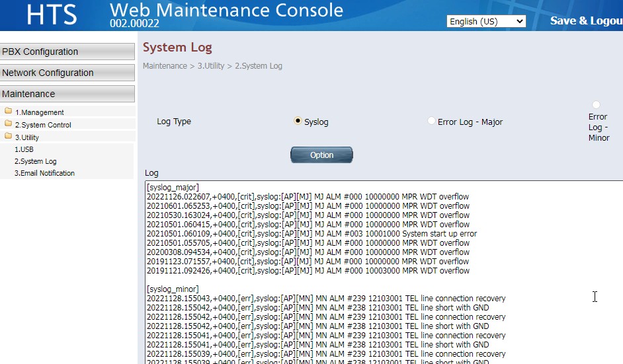Open the English (US) language dropdown

click(486, 21)
